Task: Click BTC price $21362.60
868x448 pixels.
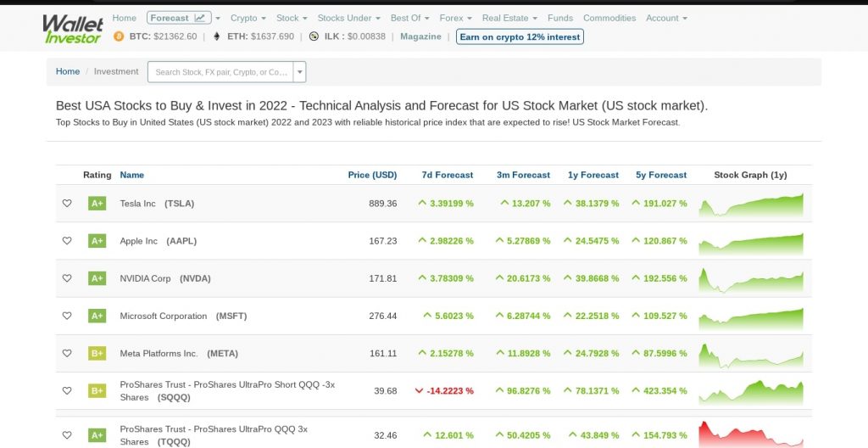Action: [x=175, y=36]
